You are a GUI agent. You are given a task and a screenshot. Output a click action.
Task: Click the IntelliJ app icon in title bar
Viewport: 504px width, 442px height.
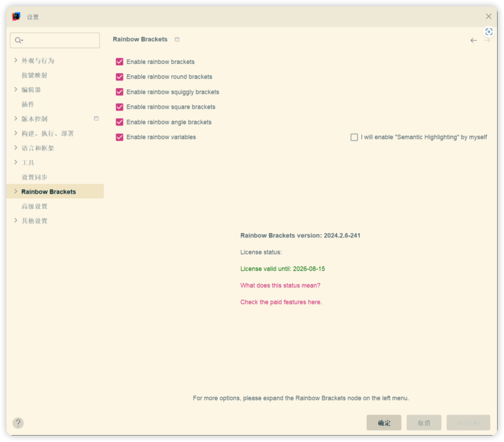coord(16,16)
